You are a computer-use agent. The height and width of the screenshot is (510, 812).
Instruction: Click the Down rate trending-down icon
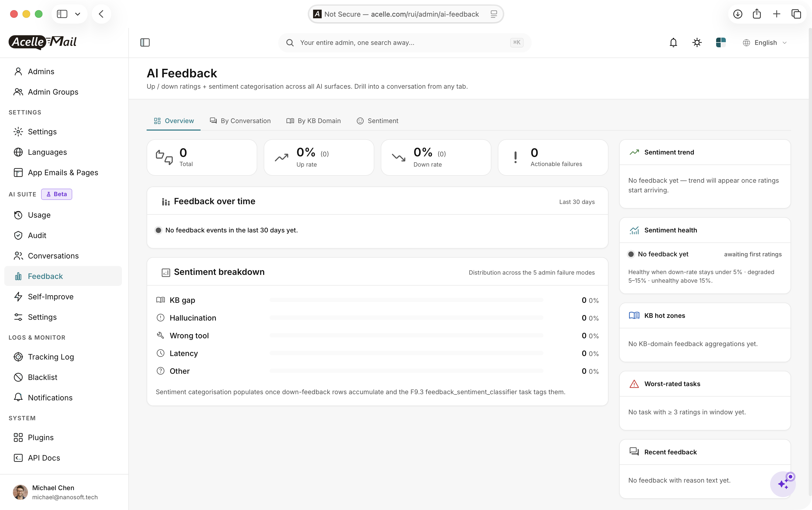(398, 157)
